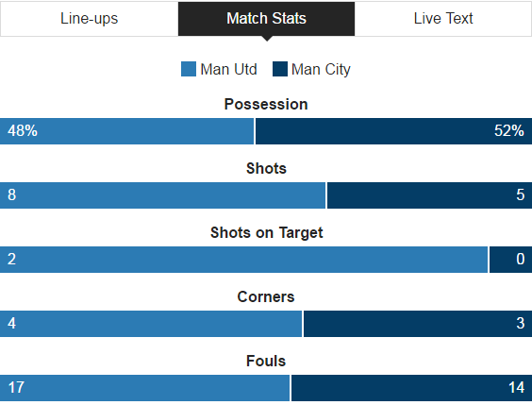Screen dimensions: 532x405
Task: Switch to the Line-ups tab
Action: point(90,19)
